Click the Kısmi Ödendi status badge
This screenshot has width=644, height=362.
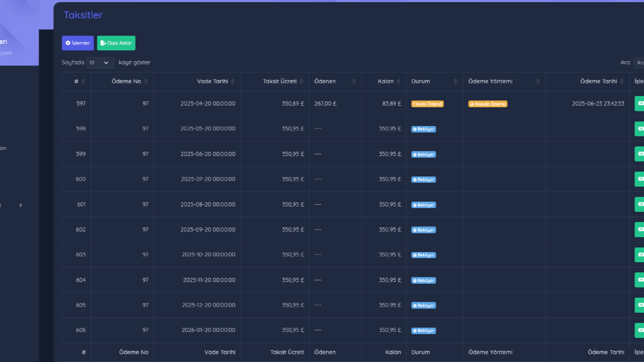pos(428,104)
